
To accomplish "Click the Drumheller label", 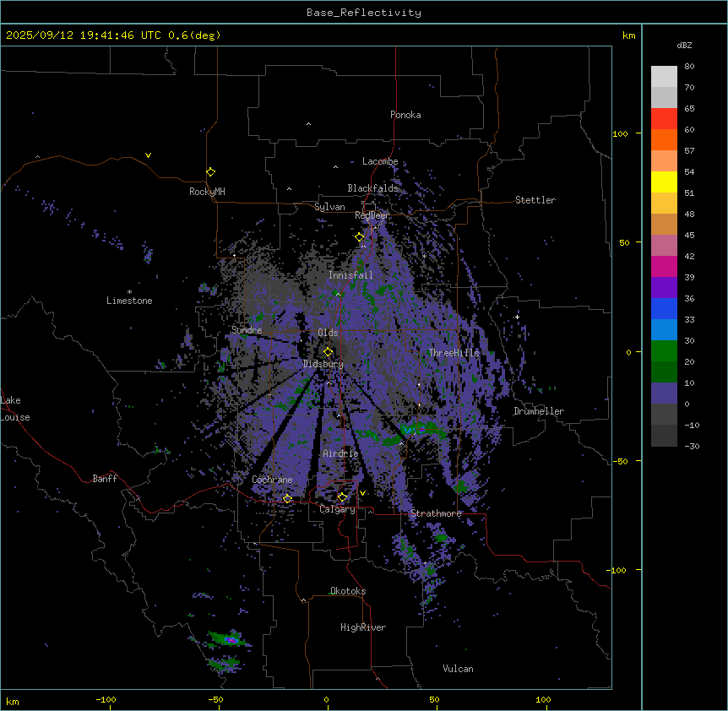I will tap(539, 411).
